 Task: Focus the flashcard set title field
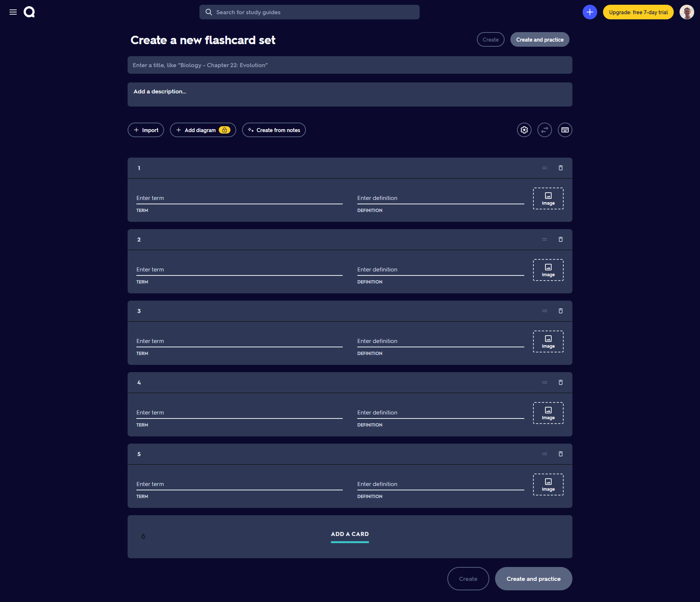coord(350,65)
